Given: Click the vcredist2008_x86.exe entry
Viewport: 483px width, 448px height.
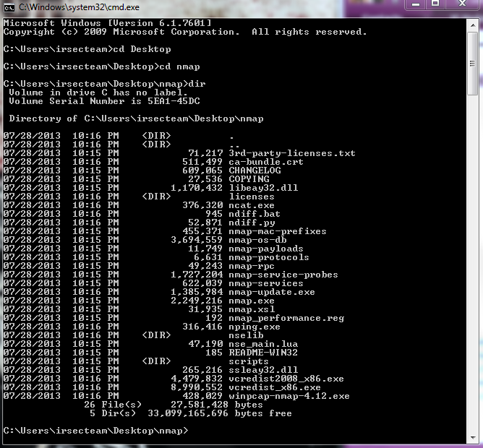Looking at the screenshot, I should (286, 379).
